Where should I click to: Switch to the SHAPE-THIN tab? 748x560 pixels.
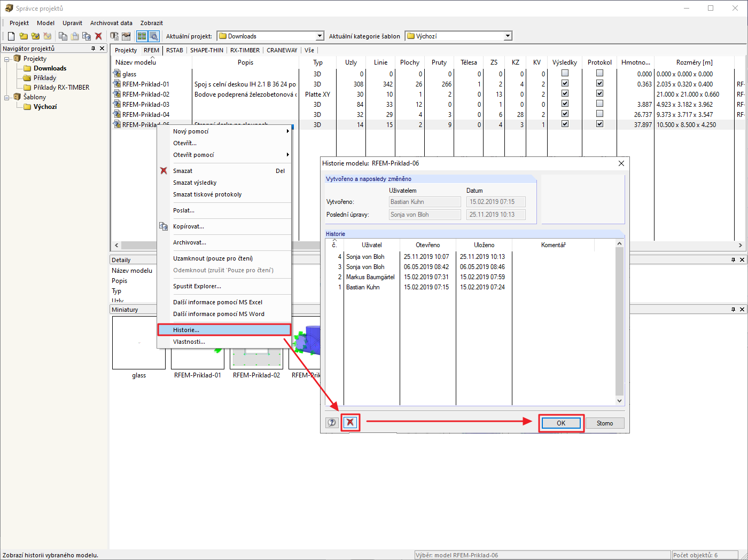click(x=207, y=50)
